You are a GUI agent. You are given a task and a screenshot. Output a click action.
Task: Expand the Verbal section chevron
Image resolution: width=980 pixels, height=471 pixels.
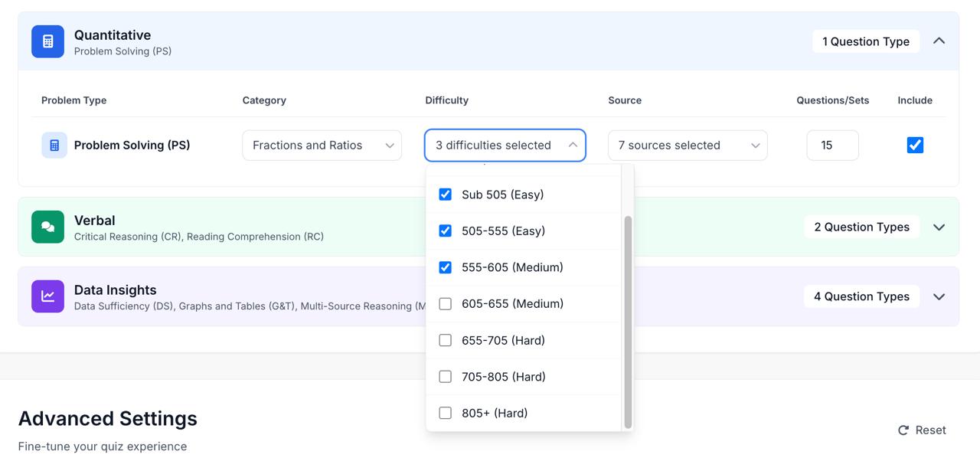[939, 227]
